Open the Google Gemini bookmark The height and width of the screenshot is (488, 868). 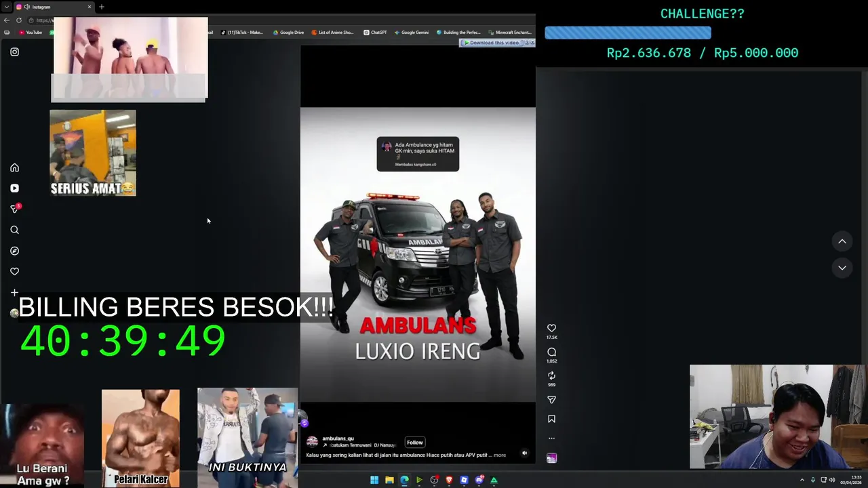click(411, 33)
